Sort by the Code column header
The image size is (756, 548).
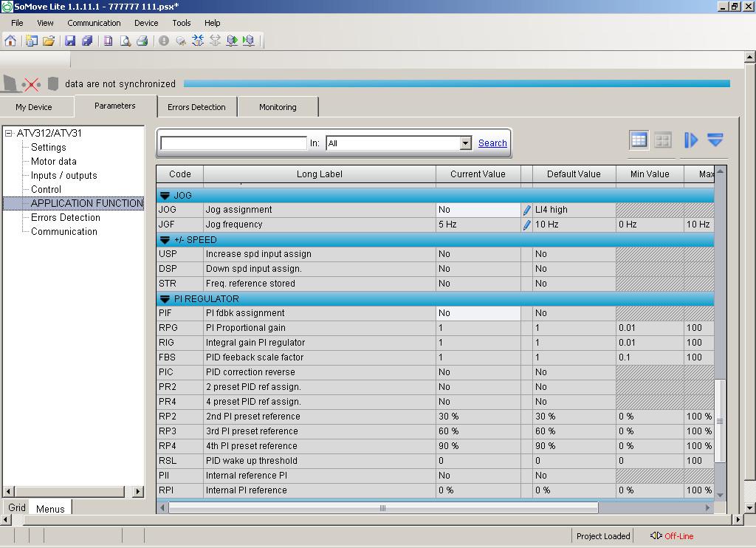[x=180, y=174]
